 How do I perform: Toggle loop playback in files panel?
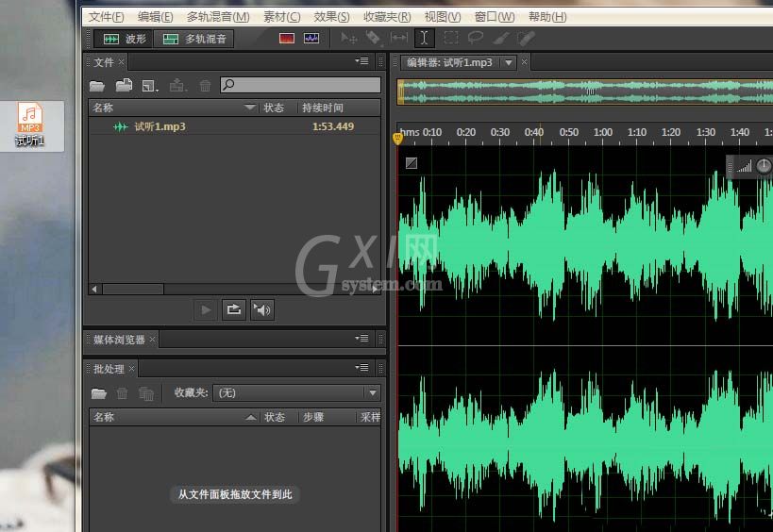tap(234, 309)
